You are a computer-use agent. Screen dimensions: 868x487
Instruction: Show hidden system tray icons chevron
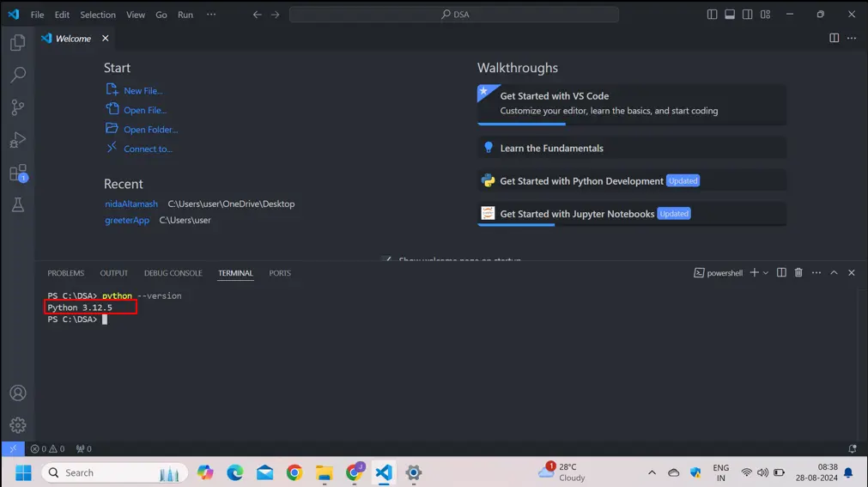click(652, 472)
